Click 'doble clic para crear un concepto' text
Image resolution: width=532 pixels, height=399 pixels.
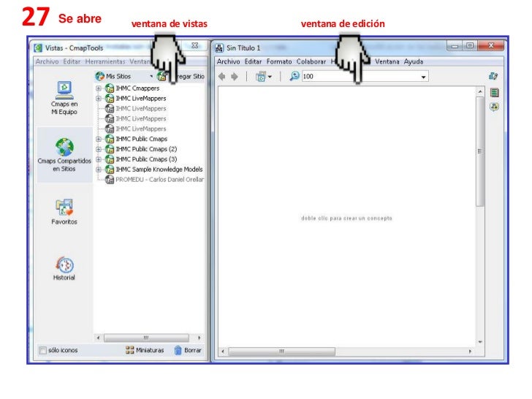(x=346, y=218)
